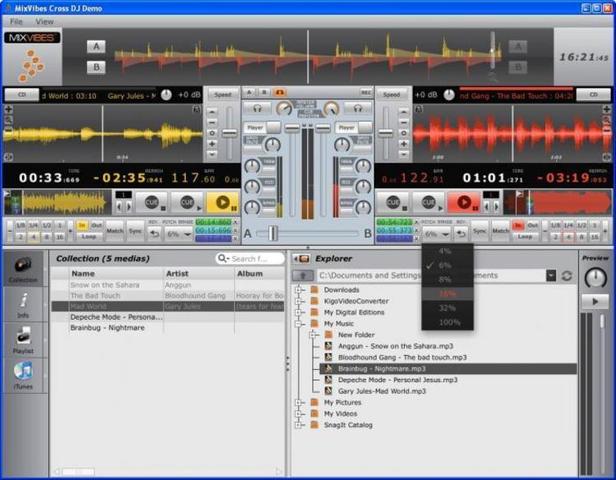Set loop In point on deck B
The image size is (616, 480).
coord(518,225)
